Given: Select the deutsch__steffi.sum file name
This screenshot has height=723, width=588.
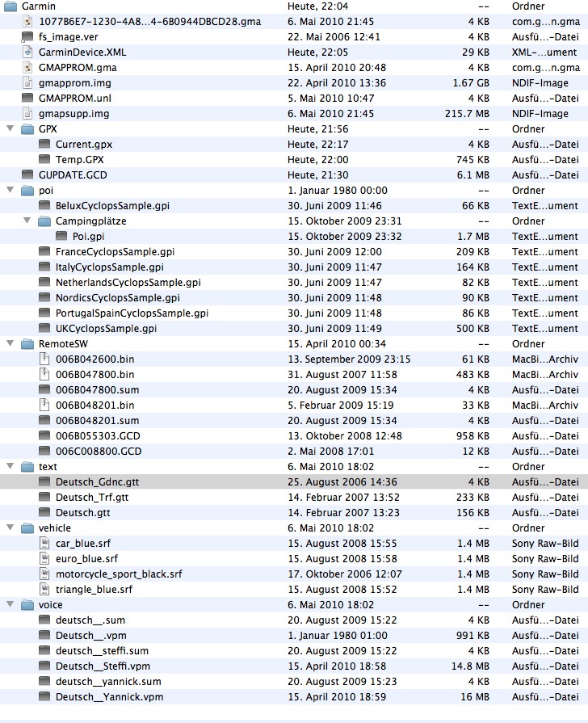Looking at the screenshot, I should (102, 650).
